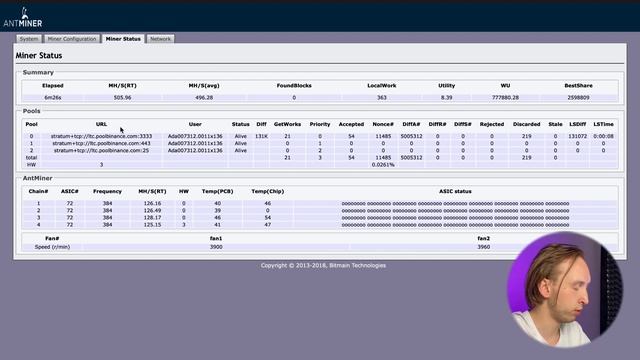Switch to the Network tab
Image resolution: width=640 pixels, height=360 pixels.
(x=160, y=39)
